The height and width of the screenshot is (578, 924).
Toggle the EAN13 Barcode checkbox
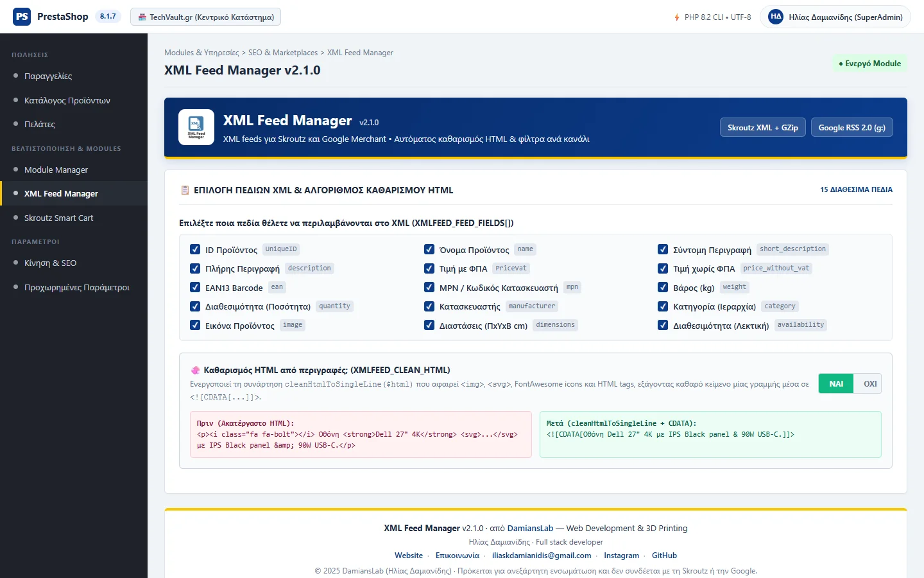(195, 288)
